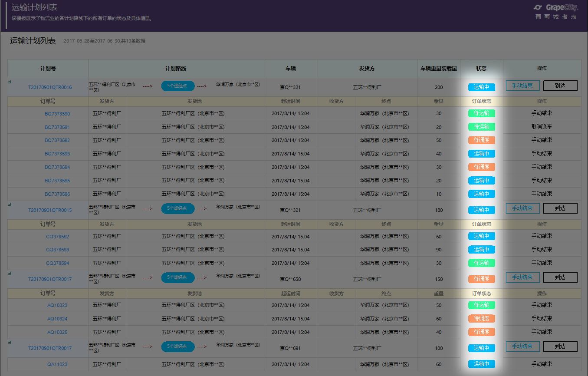Click 手动结束 in the QA11023 order row
Image resolution: width=588 pixels, height=376 pixels.
(542, 364)
